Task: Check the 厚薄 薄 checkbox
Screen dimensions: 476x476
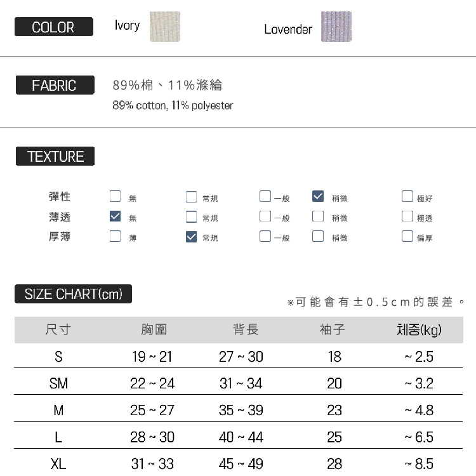Action: 115,237
